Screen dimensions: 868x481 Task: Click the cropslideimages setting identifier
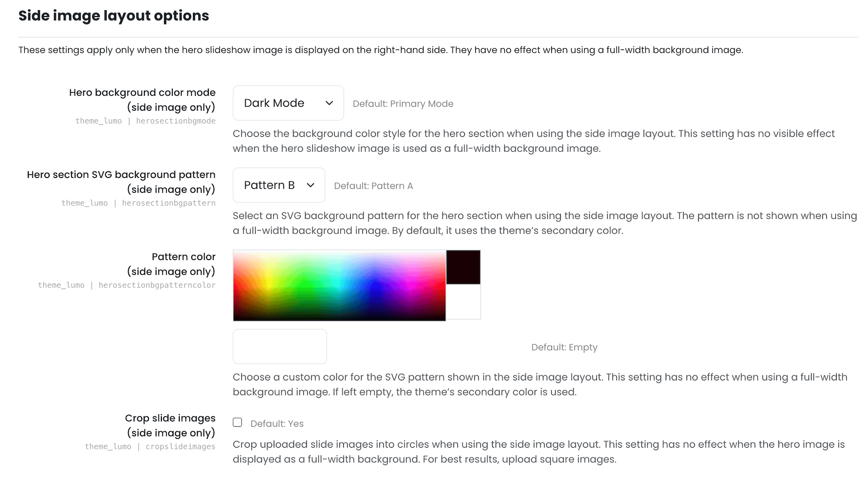(x=180, y=446)
